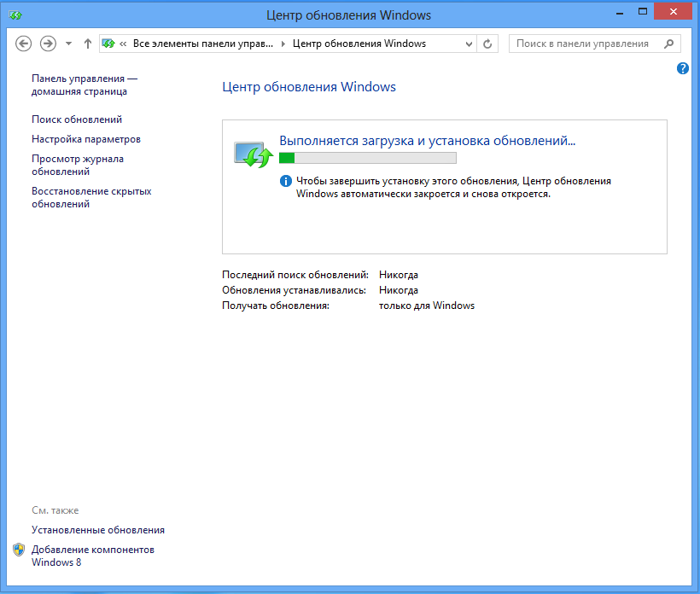Click the shield icon beside Добавление компонентов
This screenshot has height=594, width=700.
click(19, 550)
